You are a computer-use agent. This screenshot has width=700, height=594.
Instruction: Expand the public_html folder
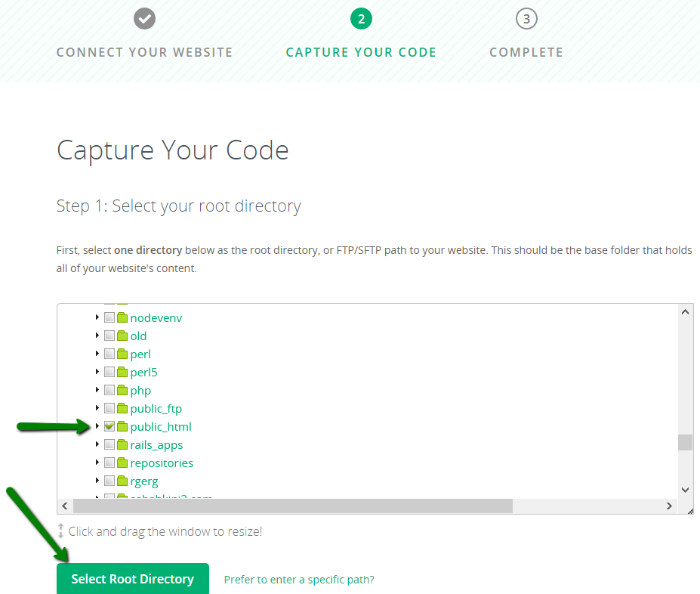pos(97,426)
